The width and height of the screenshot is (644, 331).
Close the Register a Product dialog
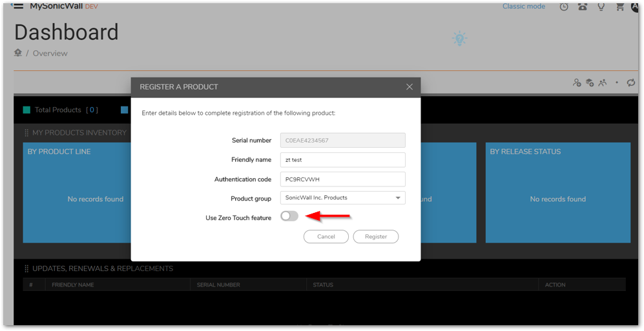[409, 86]
